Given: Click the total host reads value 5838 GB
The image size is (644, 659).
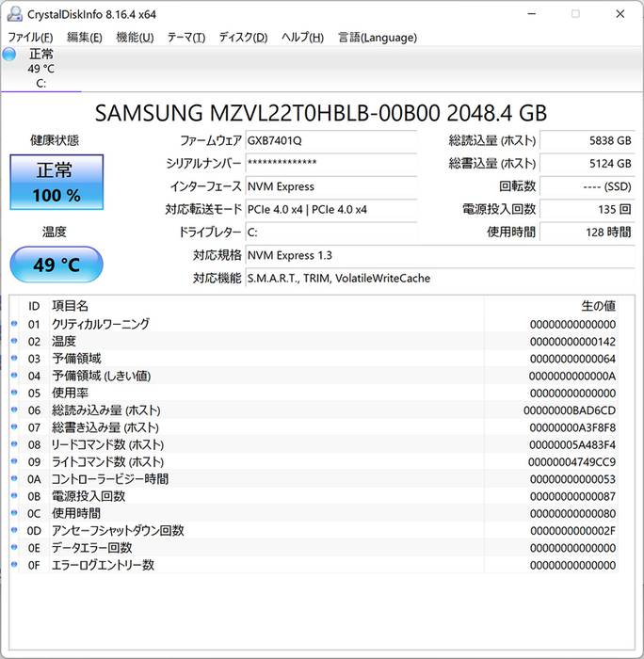Looking at the screenshot, I should [588, 141].
